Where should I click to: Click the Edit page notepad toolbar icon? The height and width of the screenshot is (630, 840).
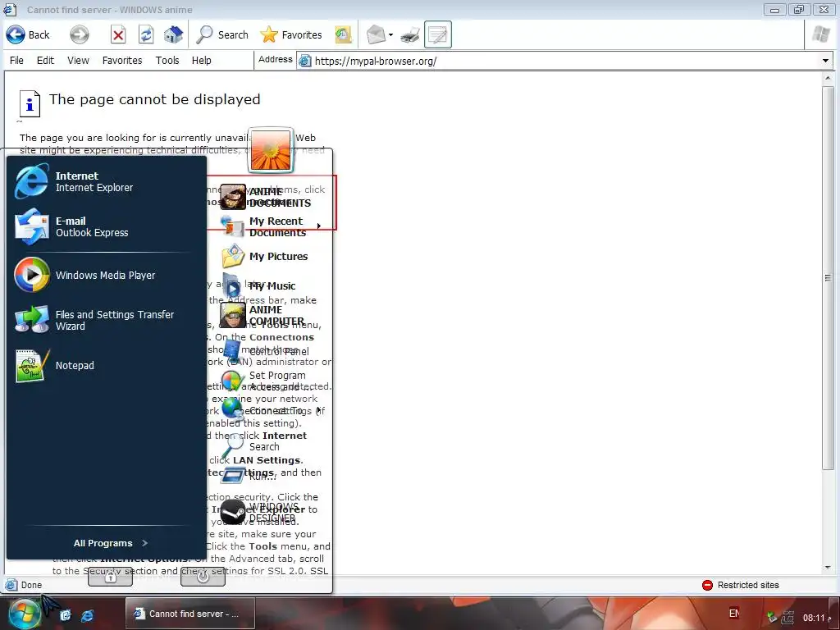438,34
